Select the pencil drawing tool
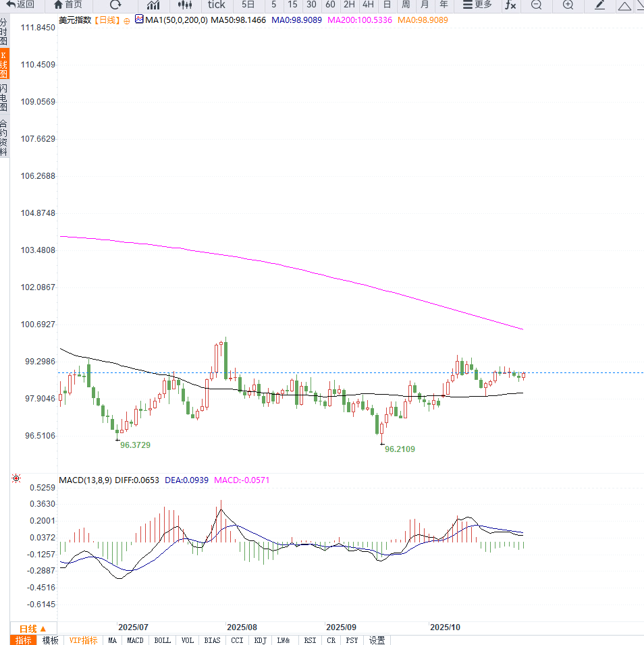 click(600, 5)
